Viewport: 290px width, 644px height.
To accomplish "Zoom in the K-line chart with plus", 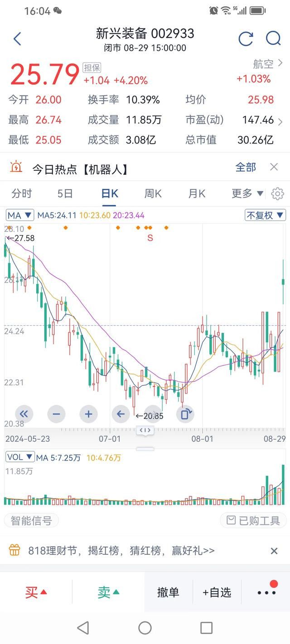I will [89, 414].
